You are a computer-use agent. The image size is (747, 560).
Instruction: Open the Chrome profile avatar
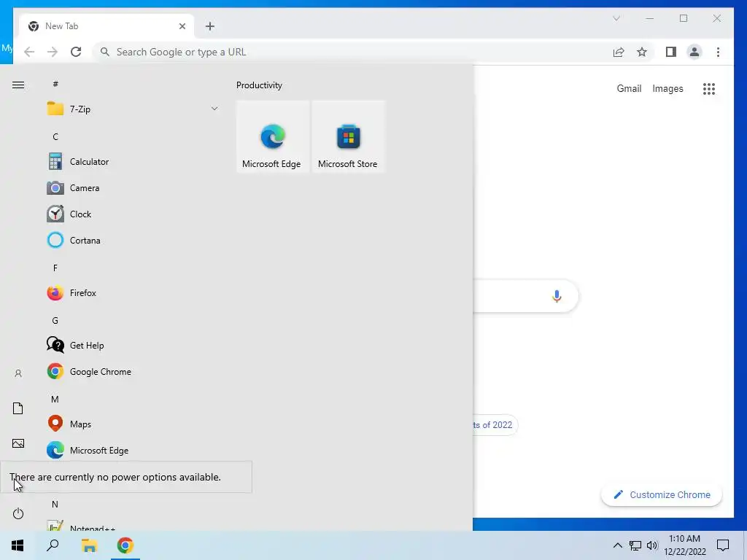[694, 52]
